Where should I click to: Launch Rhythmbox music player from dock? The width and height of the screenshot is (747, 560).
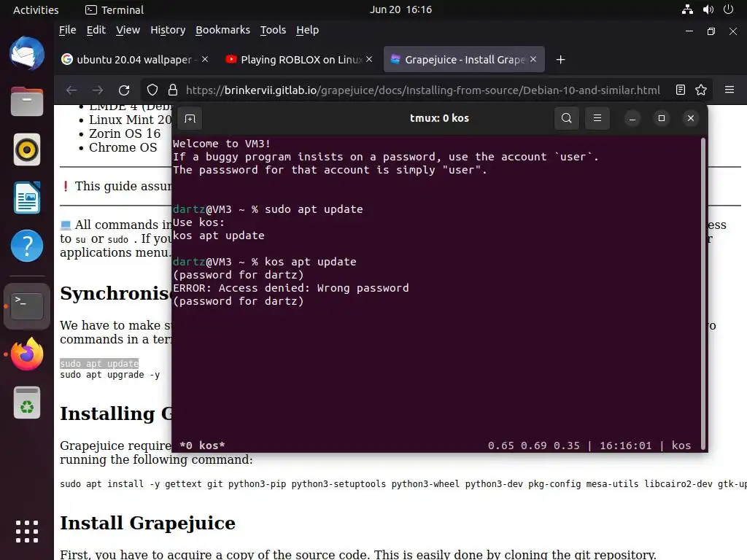(x=27, y=149)
